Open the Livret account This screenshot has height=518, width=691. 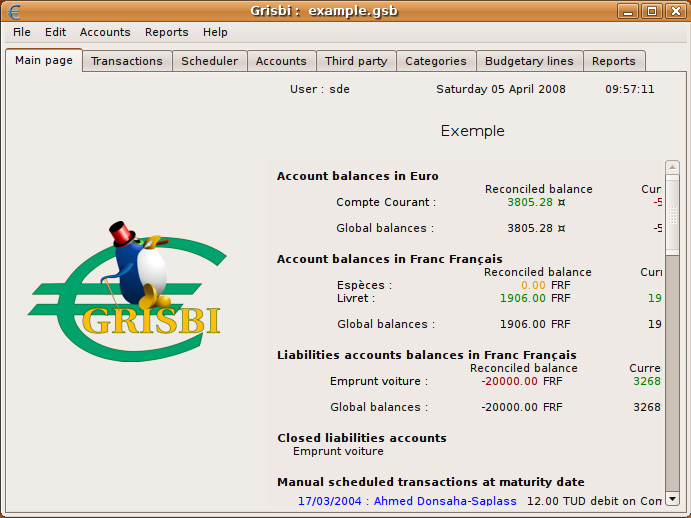coord(356,298)
